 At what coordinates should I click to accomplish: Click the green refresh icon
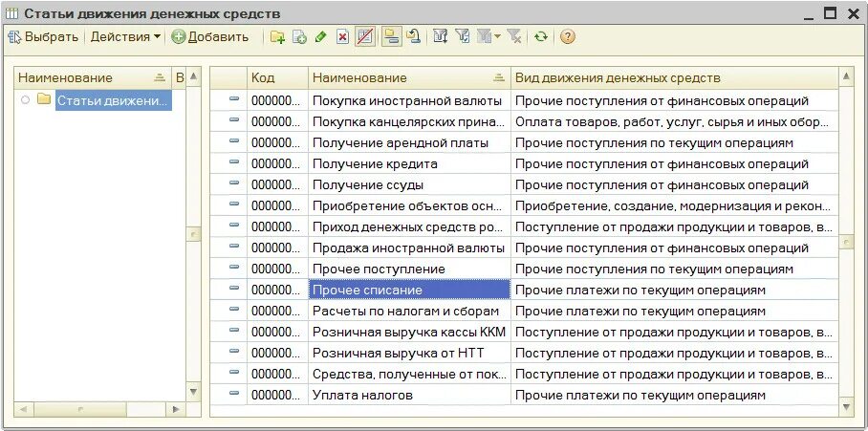pos(541,37)
